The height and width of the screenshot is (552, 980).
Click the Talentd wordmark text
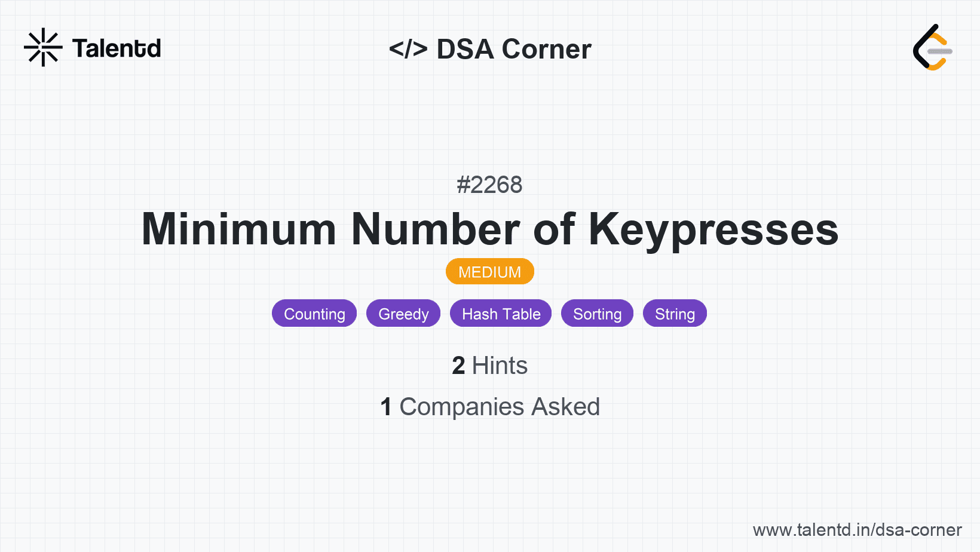click(x=117, y=48)
